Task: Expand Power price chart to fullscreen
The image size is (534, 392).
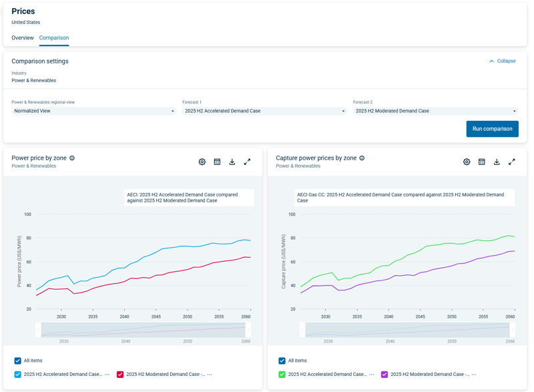Action: (x=247, y=162)
